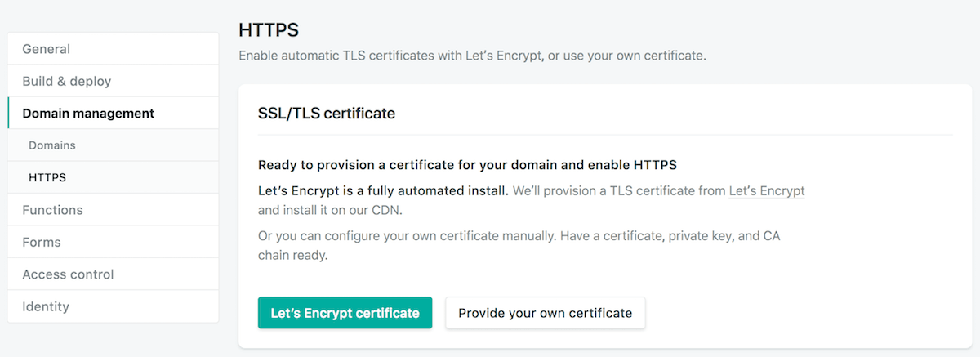Click the "and install it on our CDN" text
Image resolution: width=980 pixels, height=357 pixels.
(330, 210)
